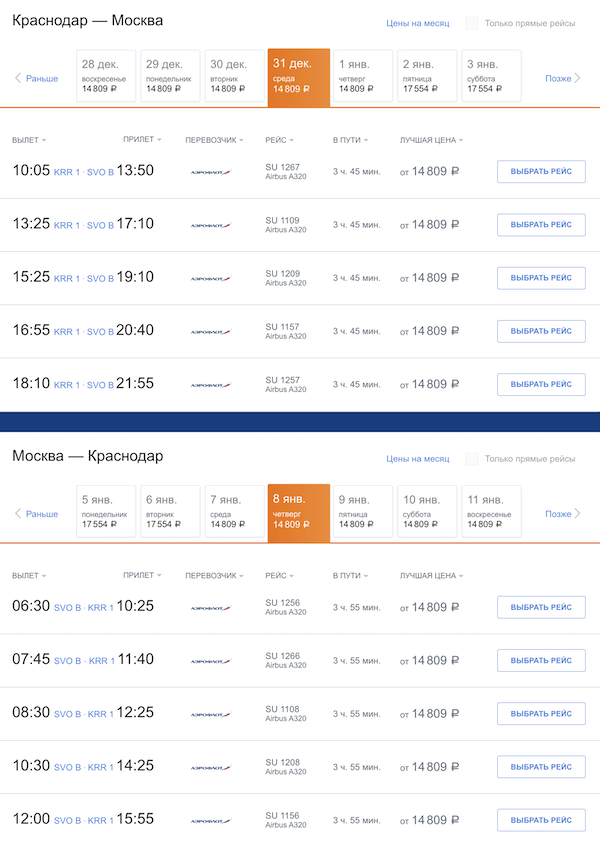The image size is (600, 844).
Task: Click Aeroflot logo on SU 1156 row
Action: [211, 821]
